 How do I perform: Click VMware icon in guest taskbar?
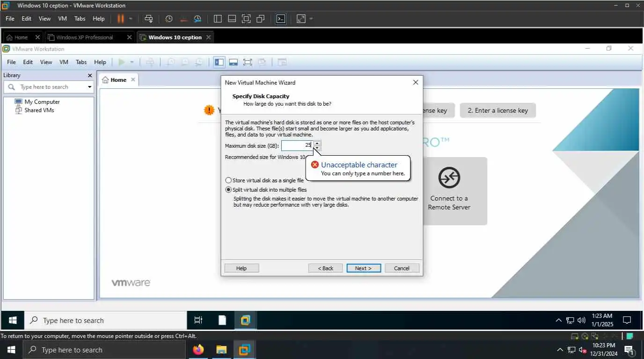(246, 320)
